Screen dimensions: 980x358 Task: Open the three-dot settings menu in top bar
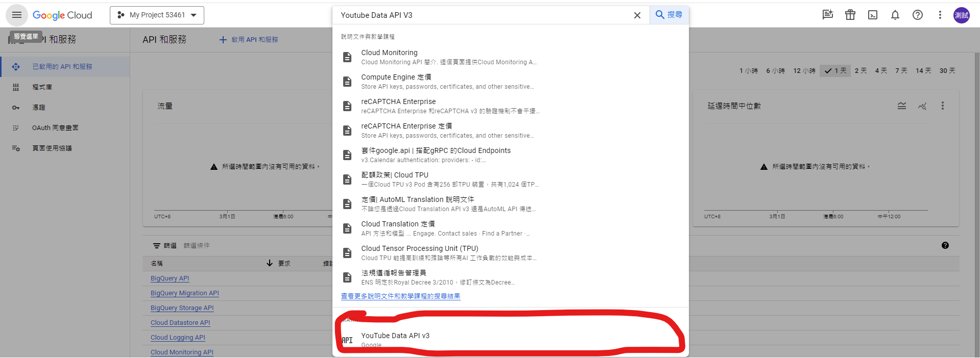pyautogui.click(x=940, y=15)
